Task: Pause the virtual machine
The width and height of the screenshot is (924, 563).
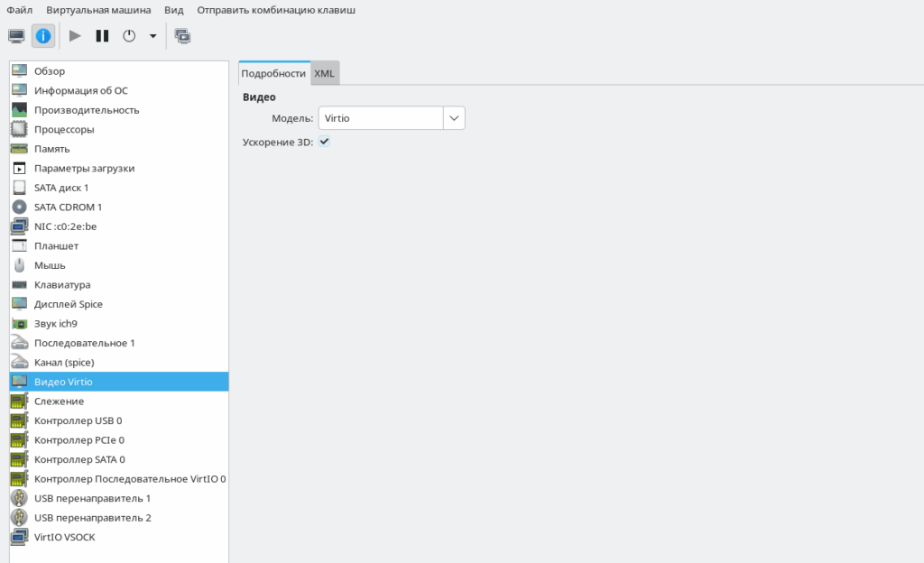Action: pyautogui.click(x=102, y=36)
